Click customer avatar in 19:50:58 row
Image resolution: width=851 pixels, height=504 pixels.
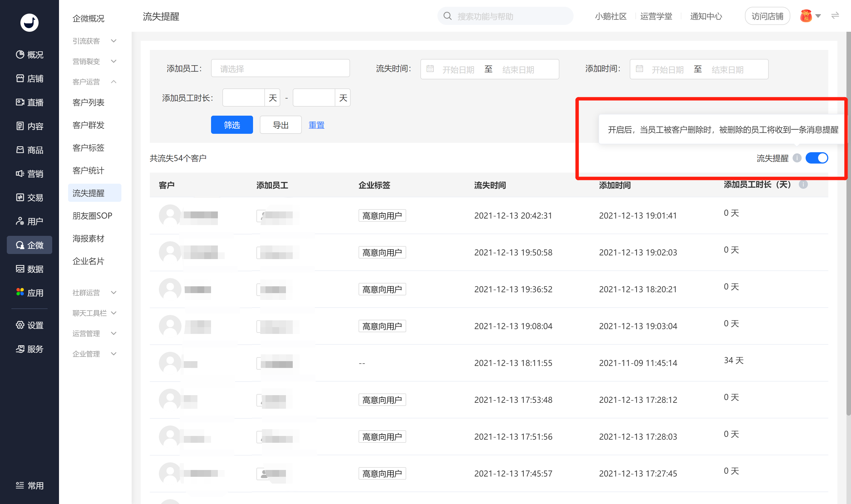tap(170, 252)
